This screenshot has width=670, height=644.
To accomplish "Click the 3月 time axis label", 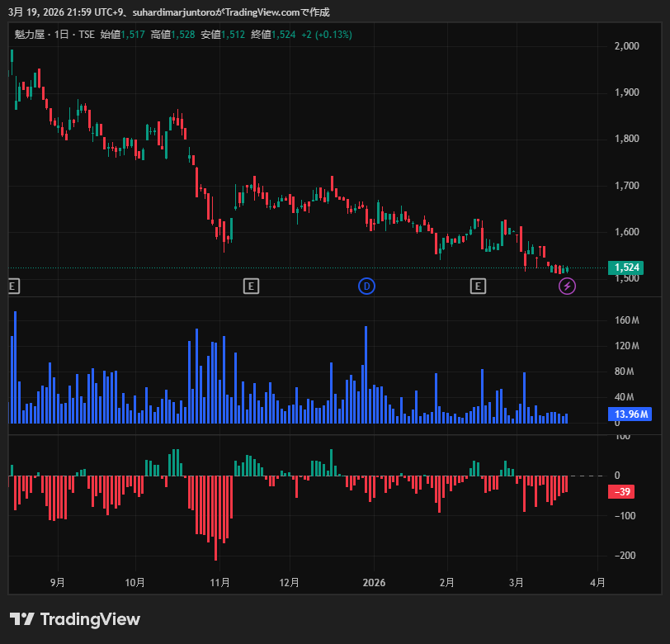I will tap(517, 583).
